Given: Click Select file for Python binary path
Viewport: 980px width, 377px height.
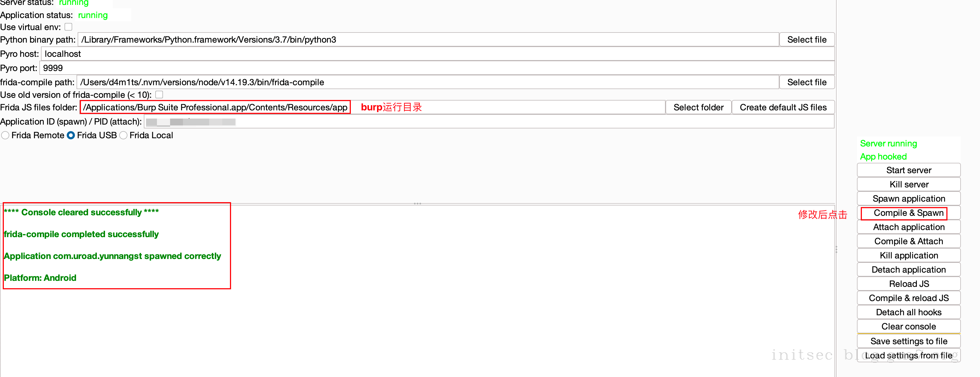Looking at the screenshot, I should click(807, 40).
